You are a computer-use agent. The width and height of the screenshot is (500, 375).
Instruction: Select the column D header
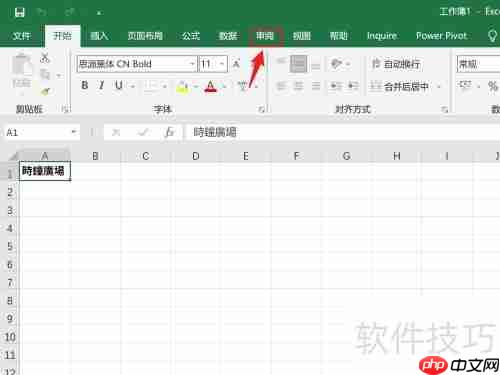click(x=196, y=156)
